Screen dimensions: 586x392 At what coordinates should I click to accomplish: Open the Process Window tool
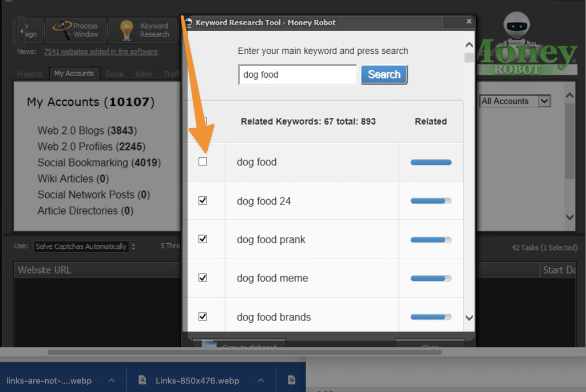(x=76, y=30)
